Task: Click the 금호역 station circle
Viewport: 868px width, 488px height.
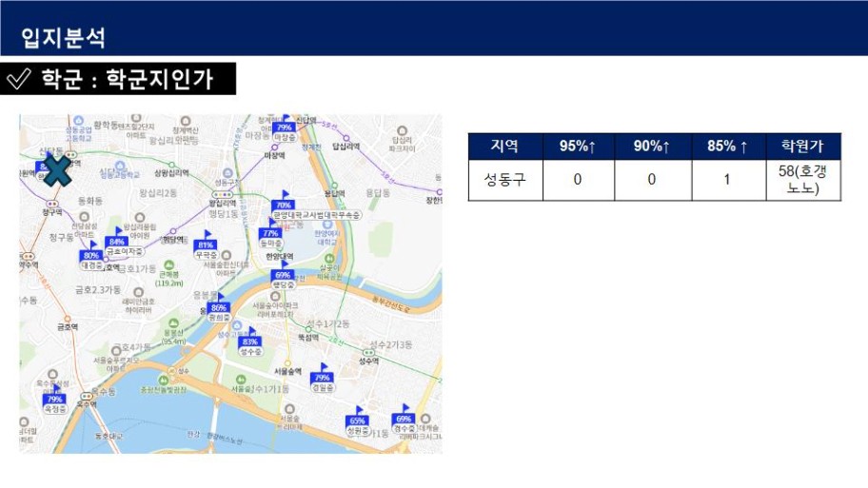Action: (68, 319)
